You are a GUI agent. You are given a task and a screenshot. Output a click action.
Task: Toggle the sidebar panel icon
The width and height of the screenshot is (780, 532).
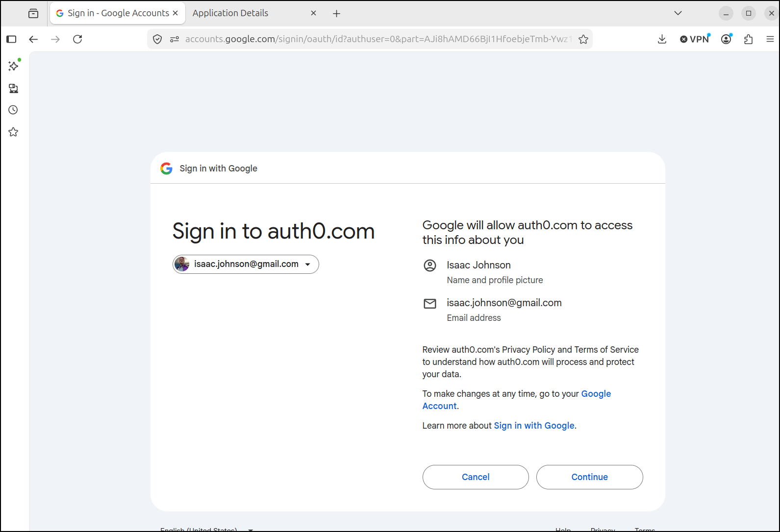coord(11,39)
